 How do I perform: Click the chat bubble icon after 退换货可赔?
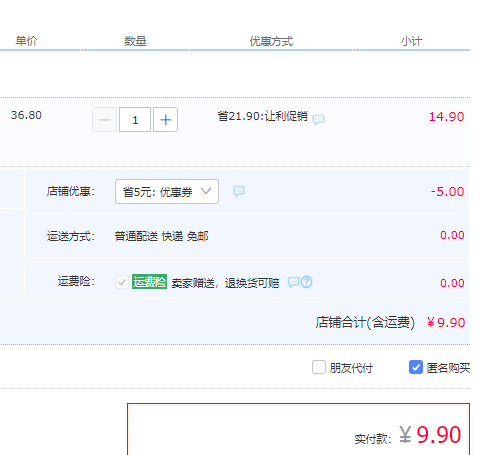coord(293,282)
